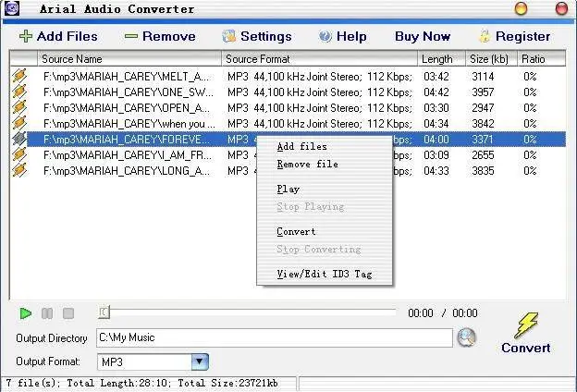Click the size value 3957

(483, 92)
